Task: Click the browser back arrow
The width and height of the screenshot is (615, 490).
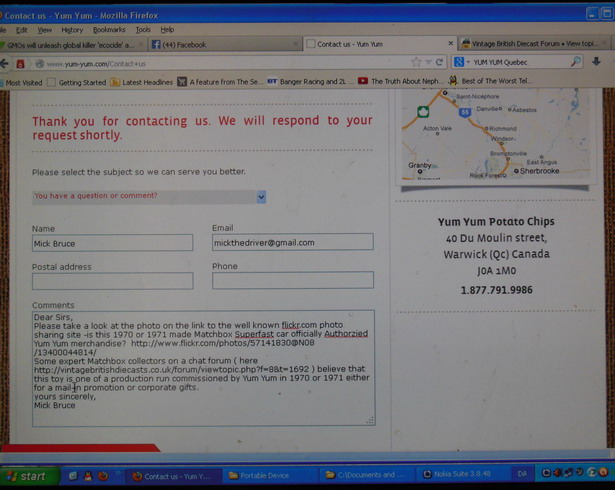Action: click(x=4, y=63)
